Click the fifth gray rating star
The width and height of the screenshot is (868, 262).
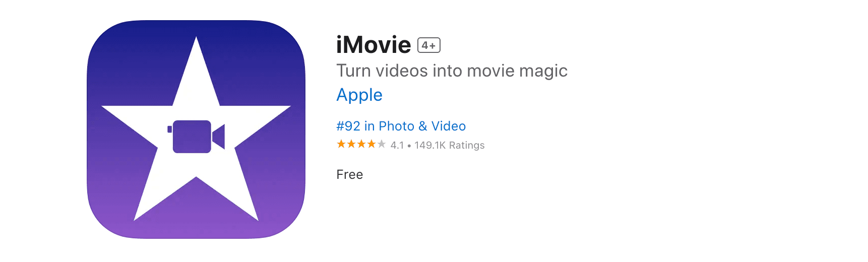coord(382,145)
